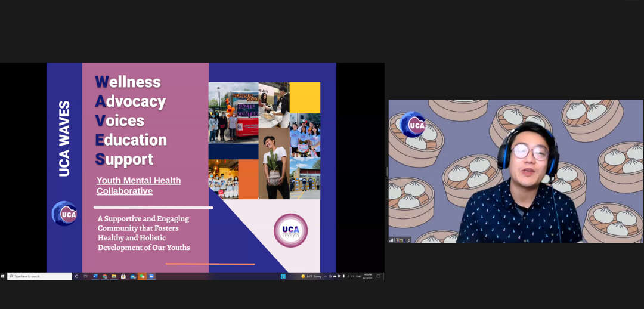Open the Mail app on the taskbar
Image resolution: width=644 pixels, height=309 pixels.
(x=133, y=276)
